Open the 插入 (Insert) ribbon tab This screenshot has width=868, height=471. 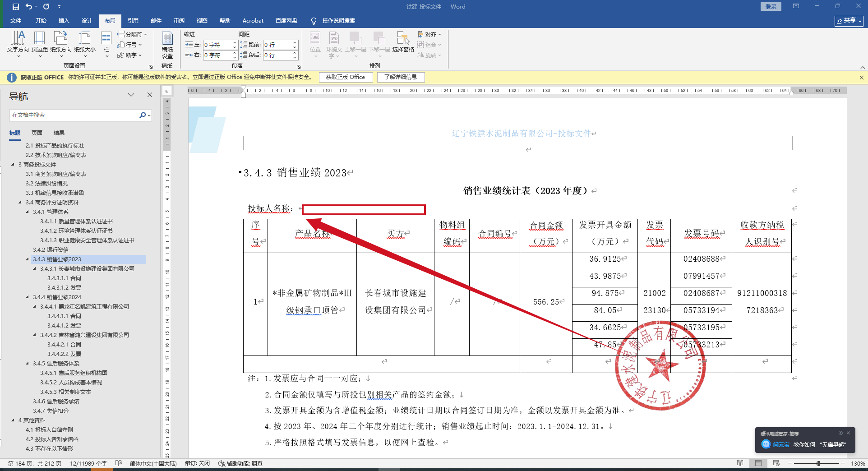pyautogui.click(x=64, y=21)
